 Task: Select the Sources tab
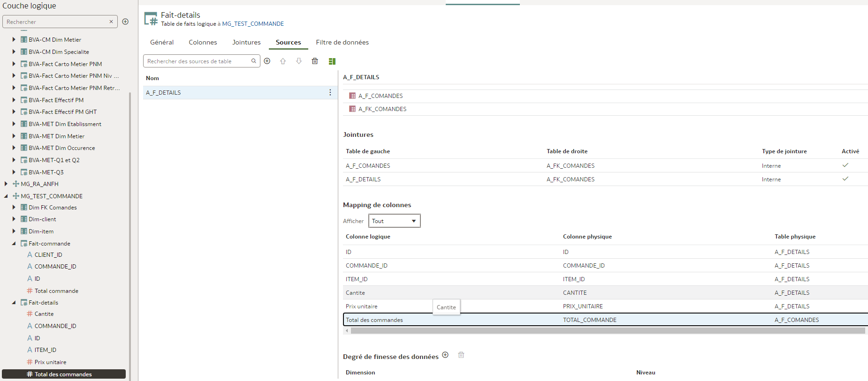(289, 42)
